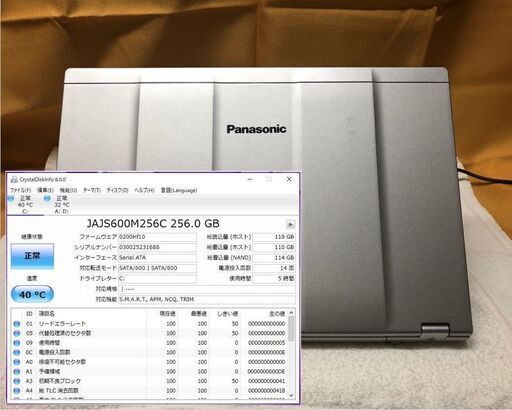
Task: Click the blue status orb for disk A: D:
Action: click(x=47, y=199)
